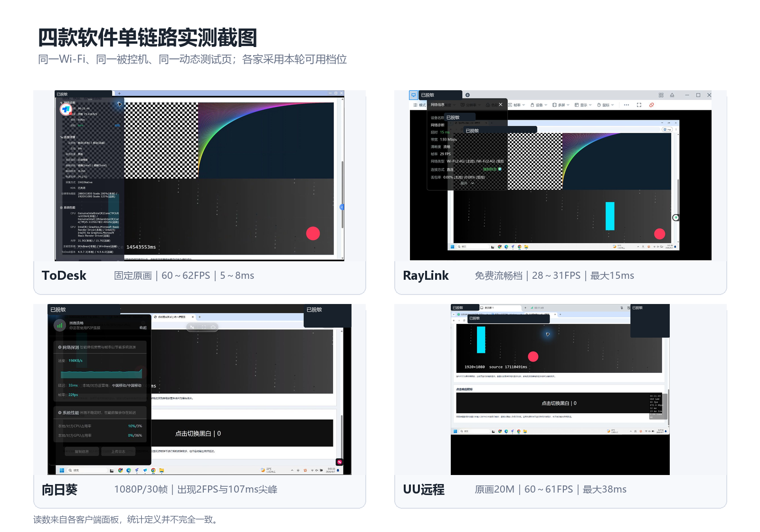Screen dimensions: 760x532
Task: Open the RayLink 多屏 dropdown
Action: click(561, 105)
